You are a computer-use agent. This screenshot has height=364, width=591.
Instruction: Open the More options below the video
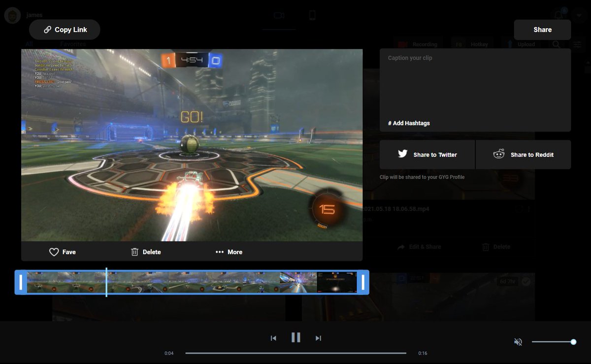pos(229,252)
